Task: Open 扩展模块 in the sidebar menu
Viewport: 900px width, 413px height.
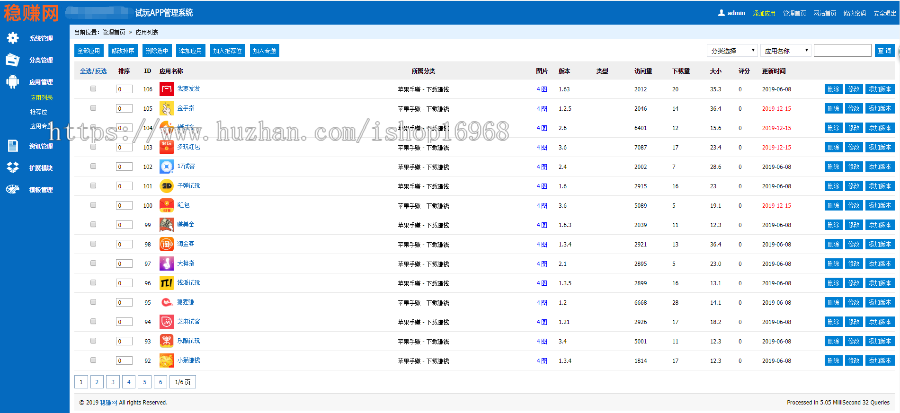Action: [41, 168]
